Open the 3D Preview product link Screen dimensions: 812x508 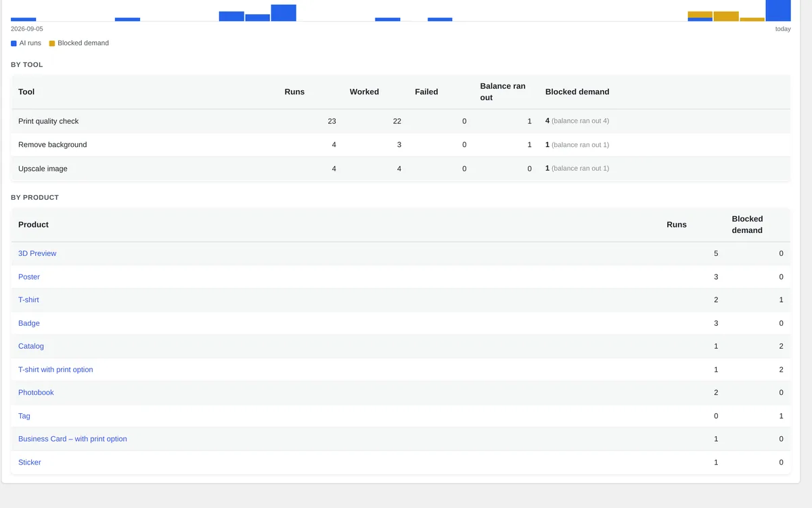click(37, 253)
